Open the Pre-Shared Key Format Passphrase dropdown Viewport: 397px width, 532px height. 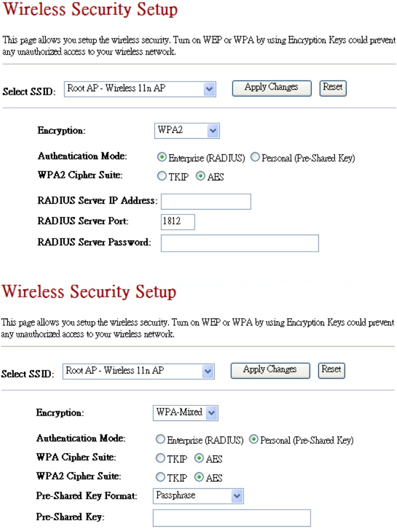click(x=198, y=496)
